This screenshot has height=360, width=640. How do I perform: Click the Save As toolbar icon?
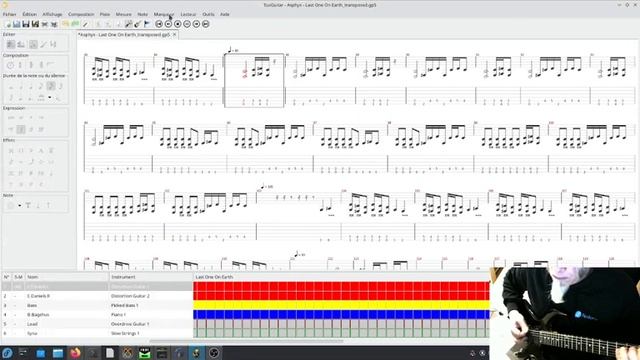[35, 24]
